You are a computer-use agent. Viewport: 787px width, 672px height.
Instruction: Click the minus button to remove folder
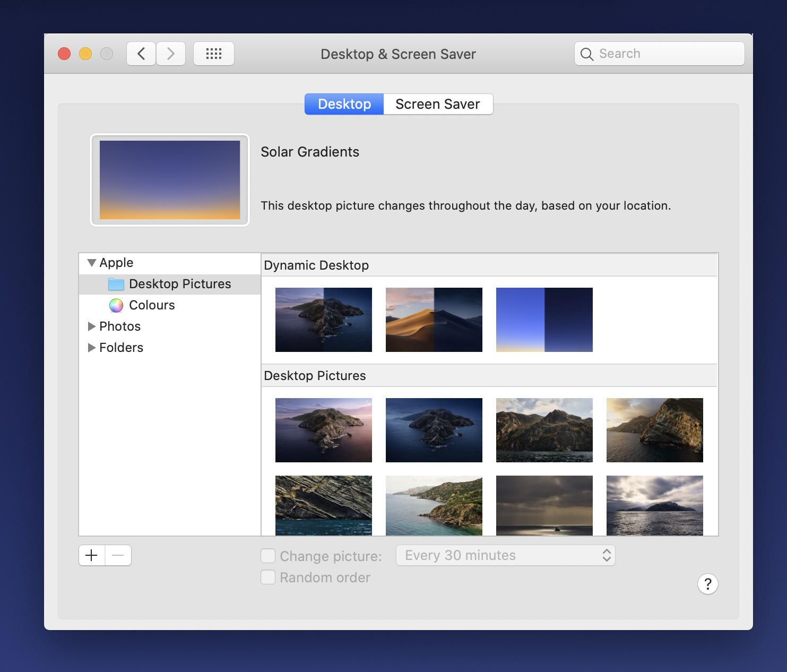pos(118,555)
